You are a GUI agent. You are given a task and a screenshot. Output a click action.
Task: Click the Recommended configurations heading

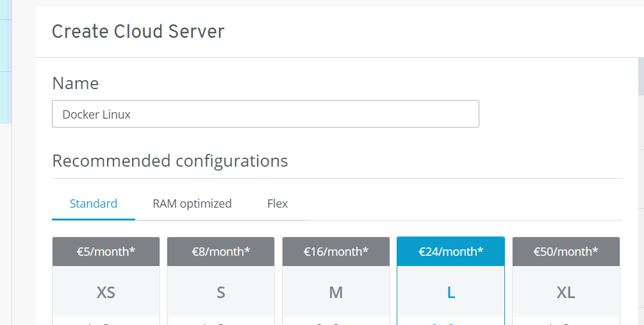170,161
